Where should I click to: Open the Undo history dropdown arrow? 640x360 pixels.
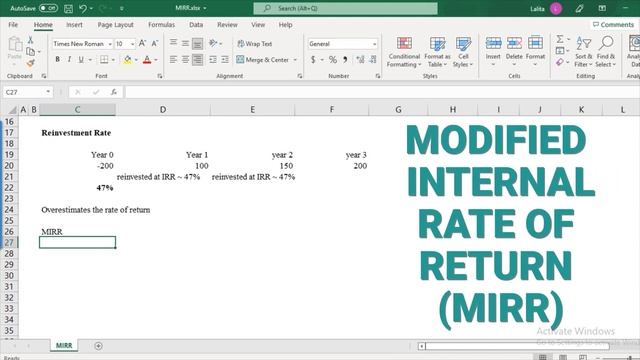point(91,8)
